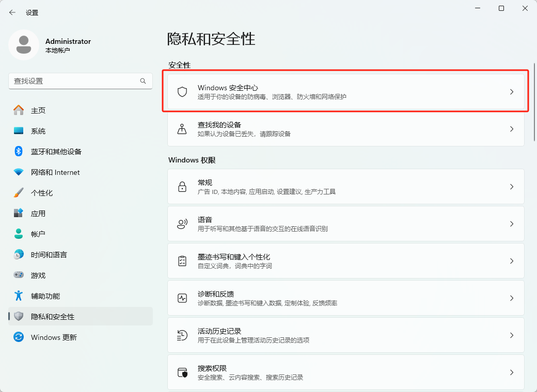This screenshot has width=537, height=392.
Task: Expand Windows 安全中心 via chevron arrow
Action: coord(512,92)
